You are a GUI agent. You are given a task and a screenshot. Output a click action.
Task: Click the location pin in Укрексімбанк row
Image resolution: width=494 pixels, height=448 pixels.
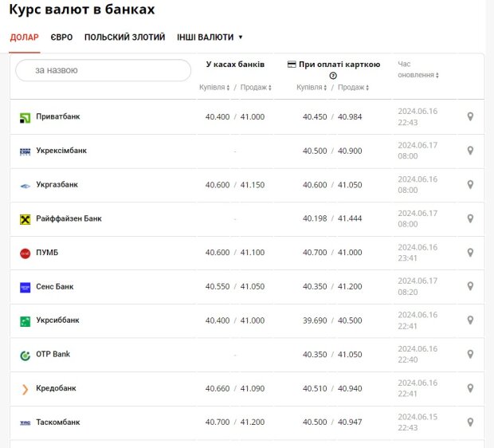click(x=470, y=151)
